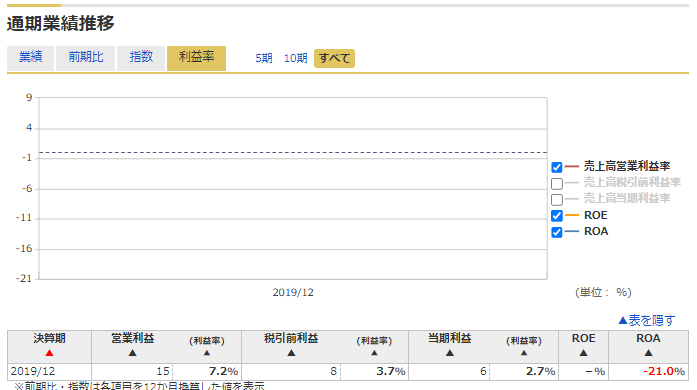This screenshot has height=390, width=697.
Task: Sort by 営業利益 triangle arrow
Action: click(x=132, y=353)
